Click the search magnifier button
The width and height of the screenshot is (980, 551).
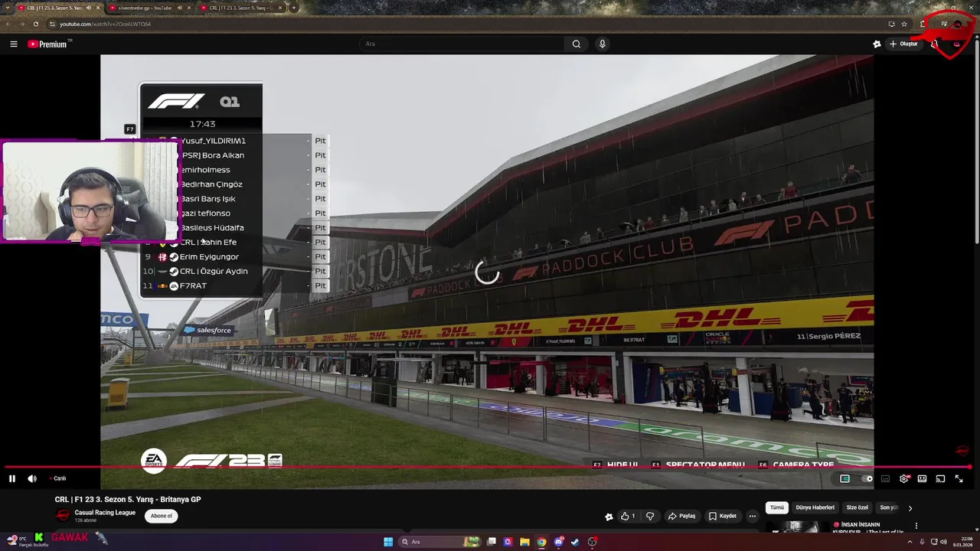[x=577, y=44]
